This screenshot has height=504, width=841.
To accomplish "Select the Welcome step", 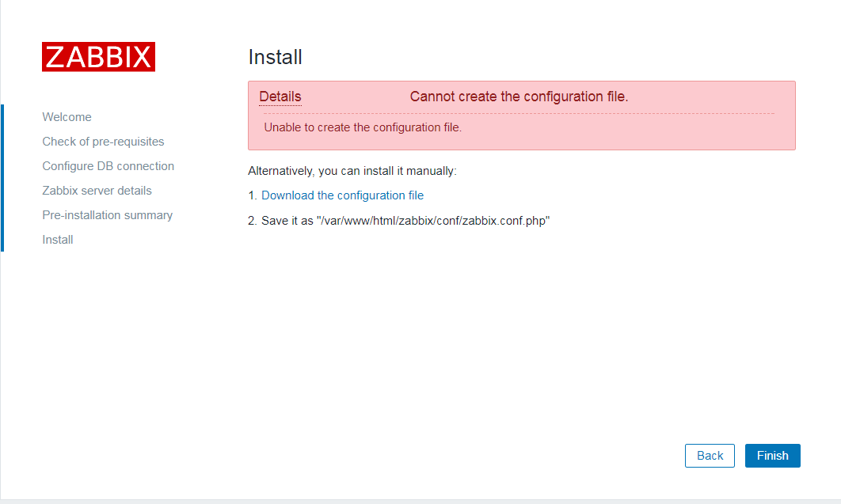I will point(67,117).
